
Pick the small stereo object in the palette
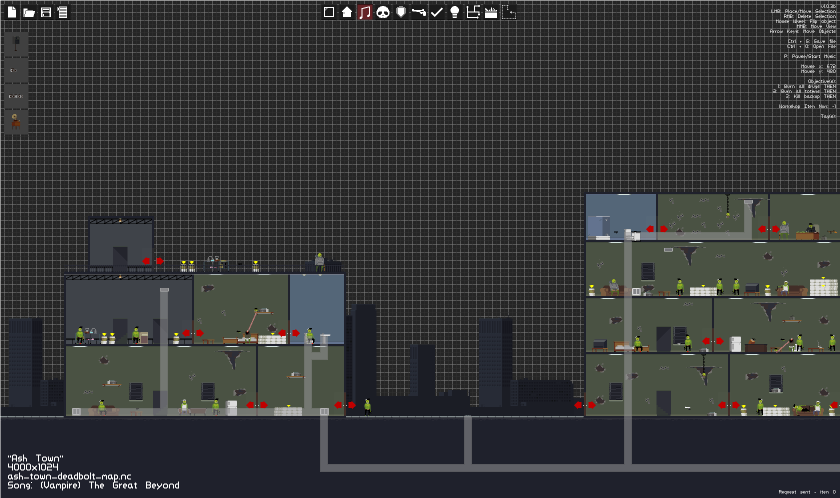16,70
